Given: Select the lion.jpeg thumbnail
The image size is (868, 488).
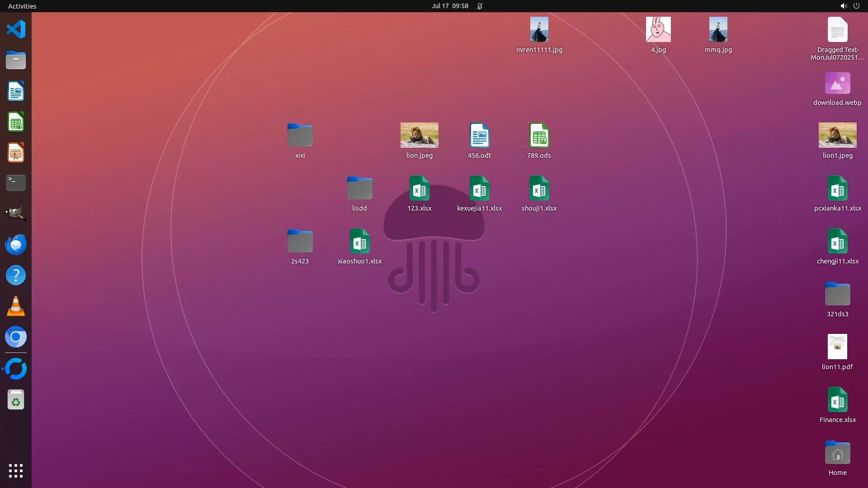Looking at the screenshot, I should 419,135.
